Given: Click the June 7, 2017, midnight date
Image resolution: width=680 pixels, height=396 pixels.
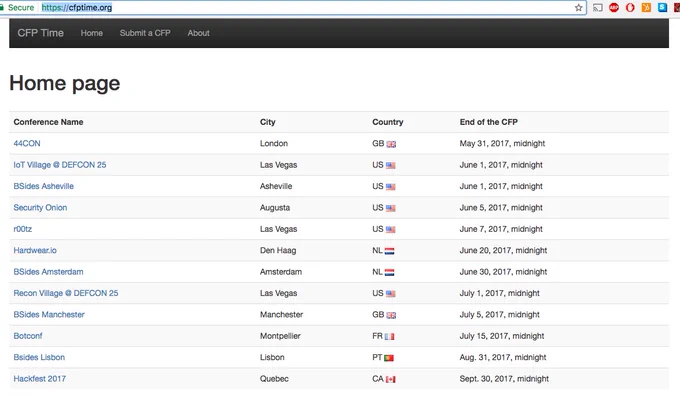Looking at the screenshot, I should [x=501, y=229].
